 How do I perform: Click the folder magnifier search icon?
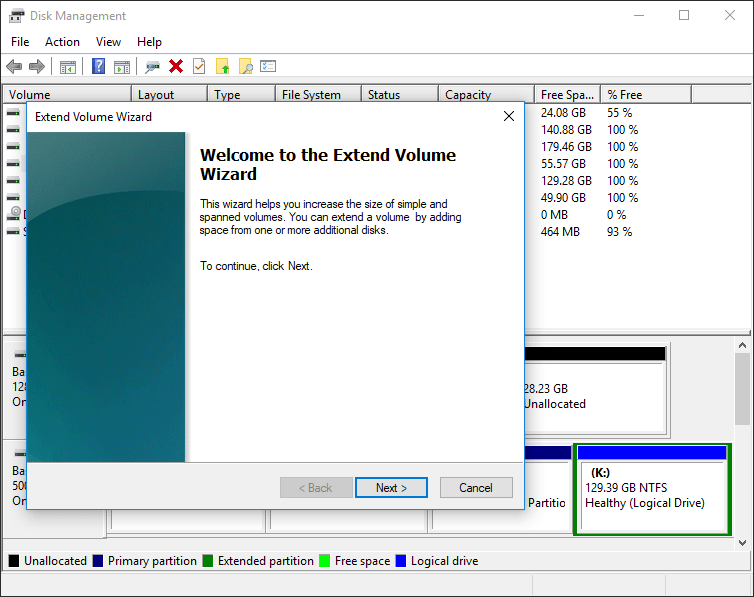click(245, 66)
